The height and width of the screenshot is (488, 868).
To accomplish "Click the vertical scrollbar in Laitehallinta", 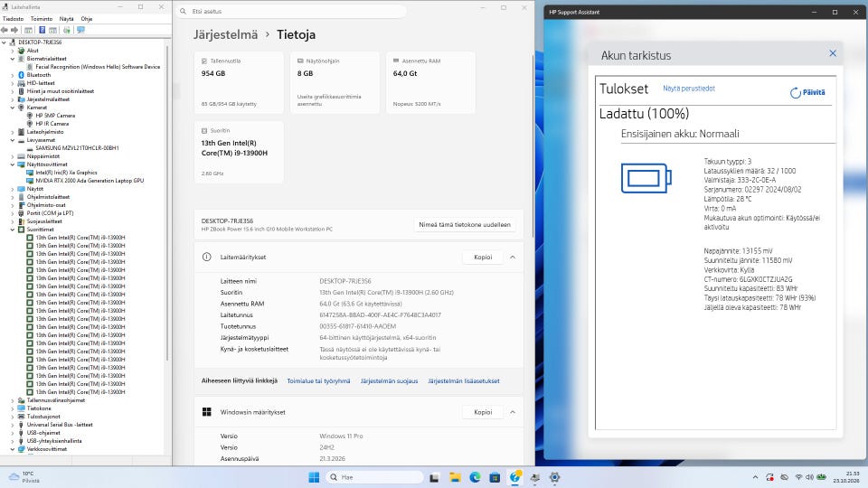I will (168, 203).
